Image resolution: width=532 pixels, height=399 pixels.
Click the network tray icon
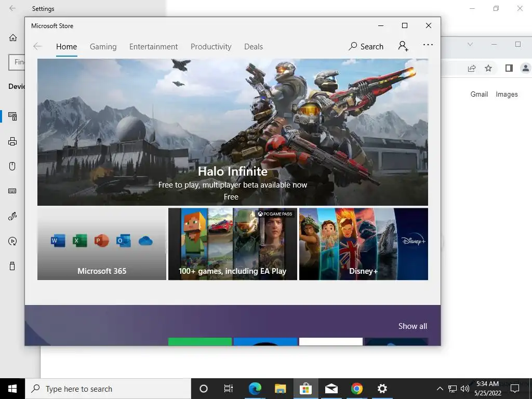tap(453, 389)
